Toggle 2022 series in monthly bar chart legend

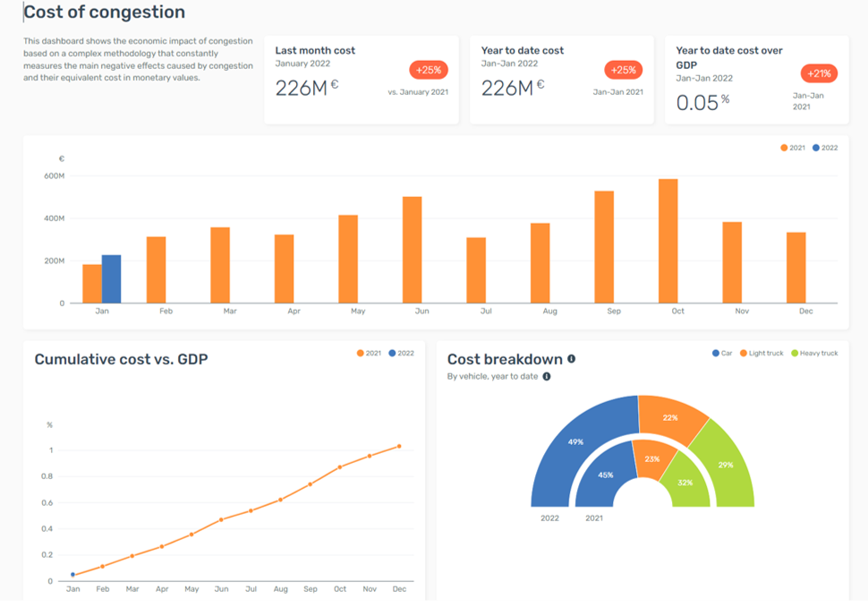825,148
